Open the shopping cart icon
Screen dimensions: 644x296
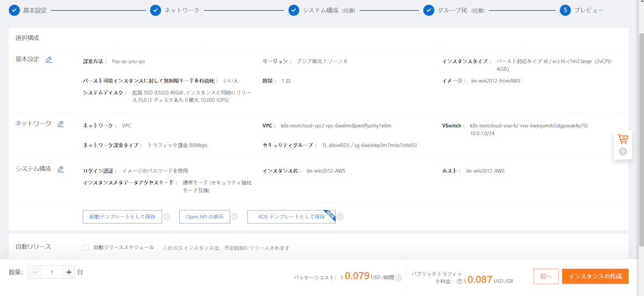tap(623, 140)
